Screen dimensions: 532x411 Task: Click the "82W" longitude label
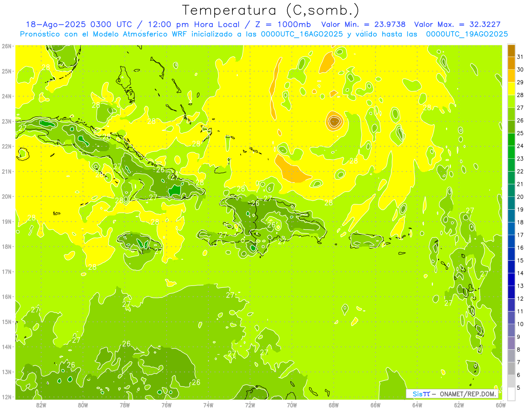pyautogui.click(x=41, y=405)
